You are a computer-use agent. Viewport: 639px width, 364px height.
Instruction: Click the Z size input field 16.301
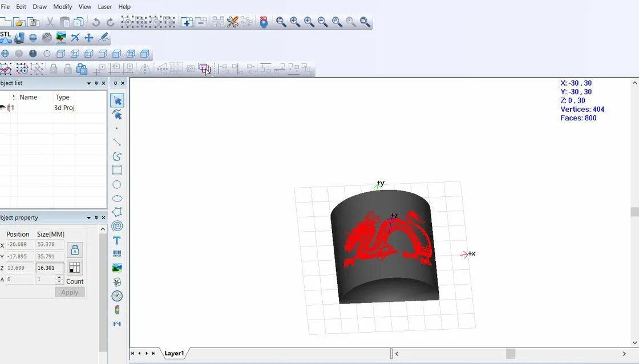[50, 268]
